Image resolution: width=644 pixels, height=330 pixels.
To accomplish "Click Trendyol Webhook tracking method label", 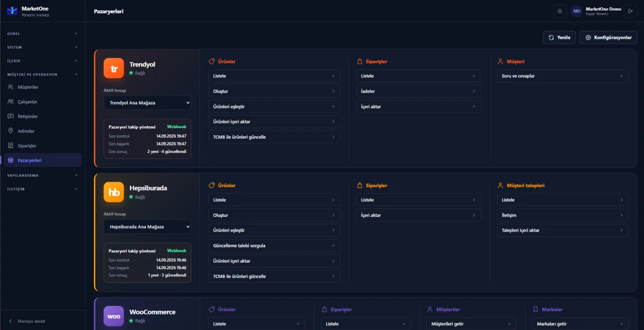I will [177, 127].
